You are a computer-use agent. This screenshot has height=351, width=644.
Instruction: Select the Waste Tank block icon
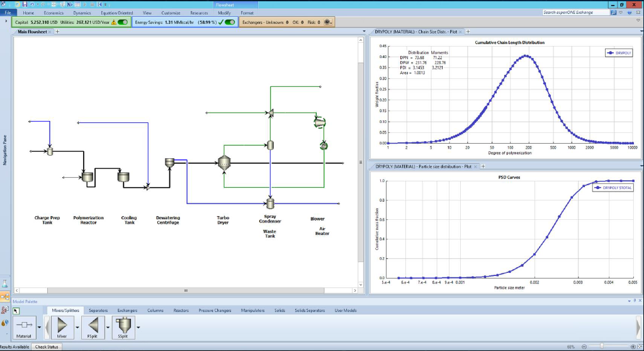point(270,203)
